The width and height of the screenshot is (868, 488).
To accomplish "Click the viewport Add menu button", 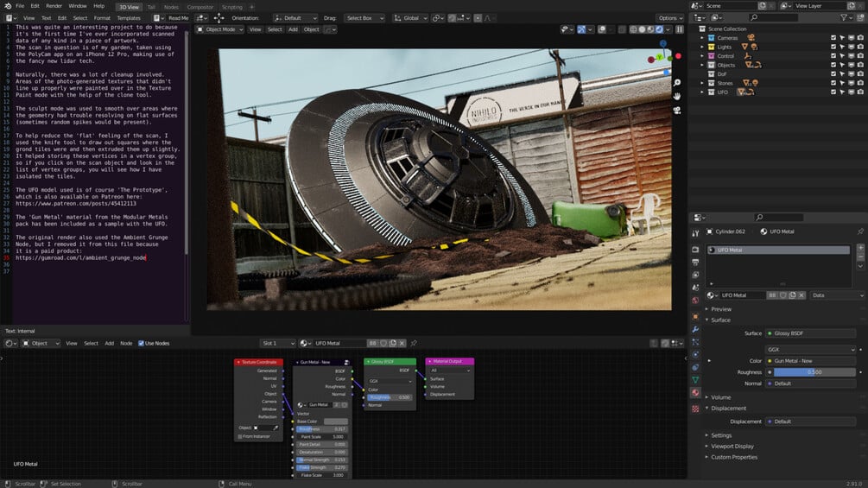I will (x=293, y=29).
